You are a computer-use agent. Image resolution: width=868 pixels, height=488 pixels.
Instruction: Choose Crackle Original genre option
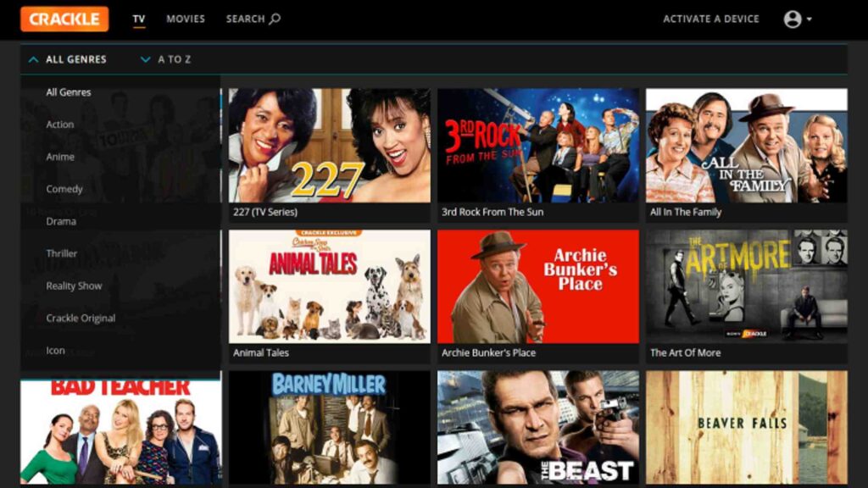pyautogui.click(x=81, y=319)
